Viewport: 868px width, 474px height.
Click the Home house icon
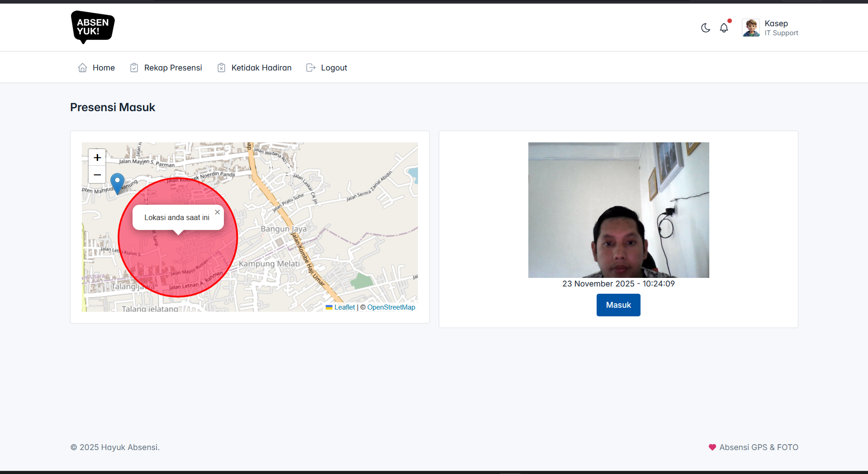click(x=82, y=68)
